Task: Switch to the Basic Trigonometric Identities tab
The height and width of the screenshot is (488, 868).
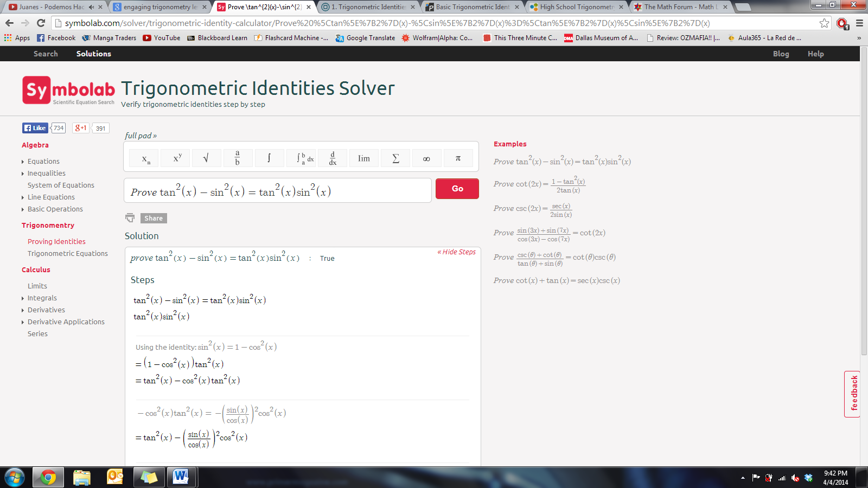Action: 472,7
